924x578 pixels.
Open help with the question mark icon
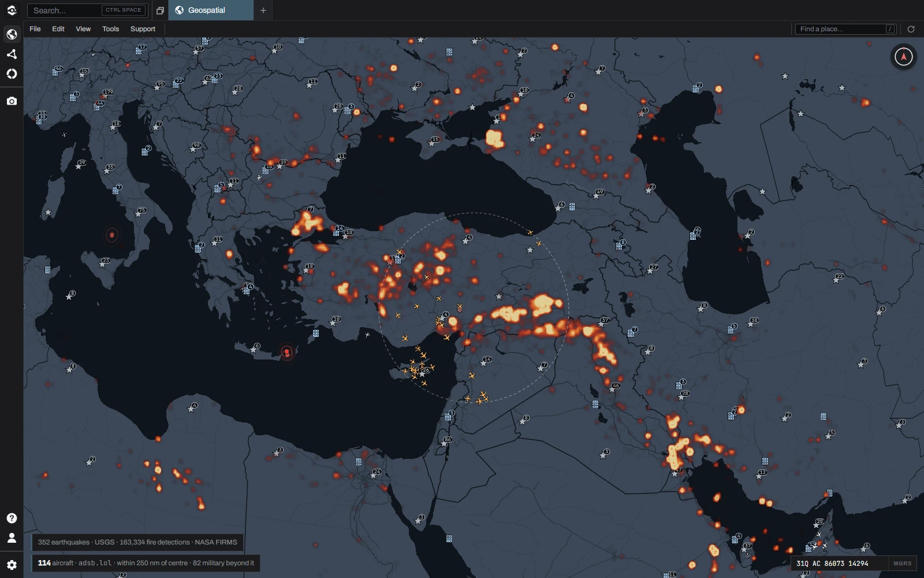[12, 518]
